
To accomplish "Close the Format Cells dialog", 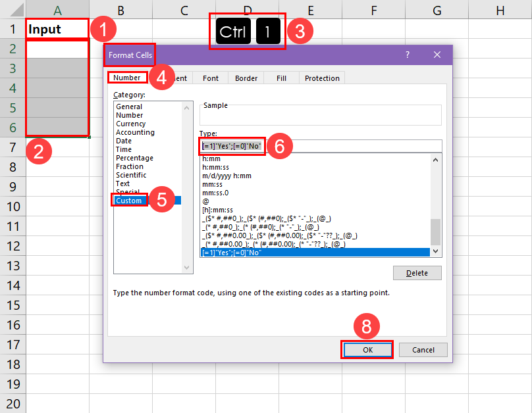I will click(x=437, y=55).
